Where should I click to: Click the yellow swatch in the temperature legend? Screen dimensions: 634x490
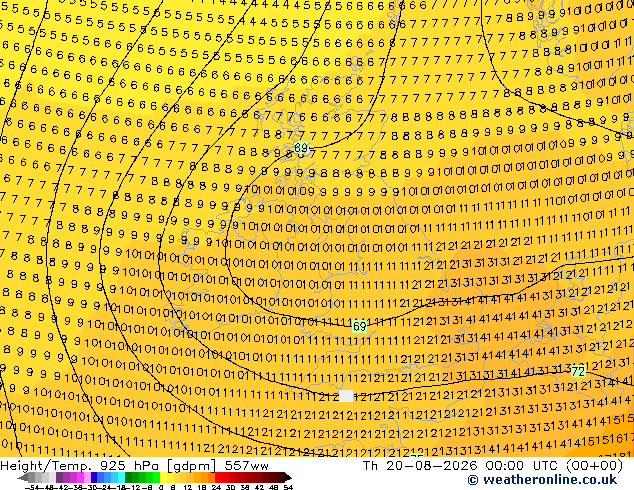point(163,477)
